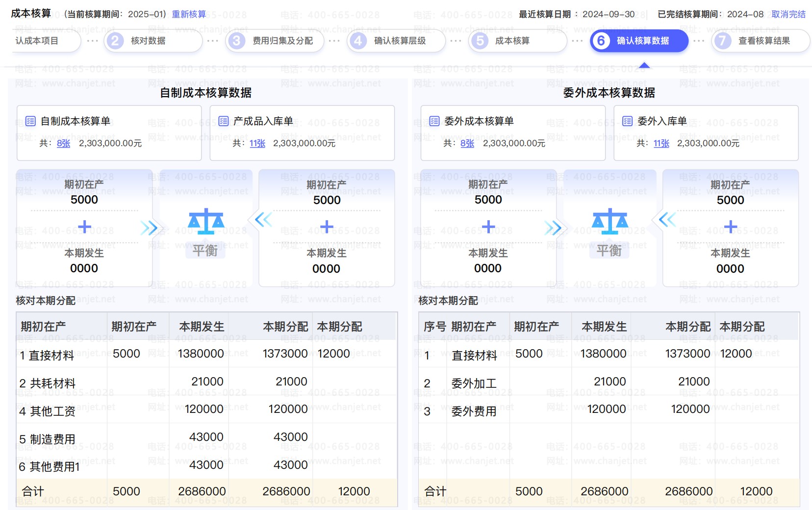Click the 自制成本核算单 document icon

pyautogui.click(x=30, y=121)
